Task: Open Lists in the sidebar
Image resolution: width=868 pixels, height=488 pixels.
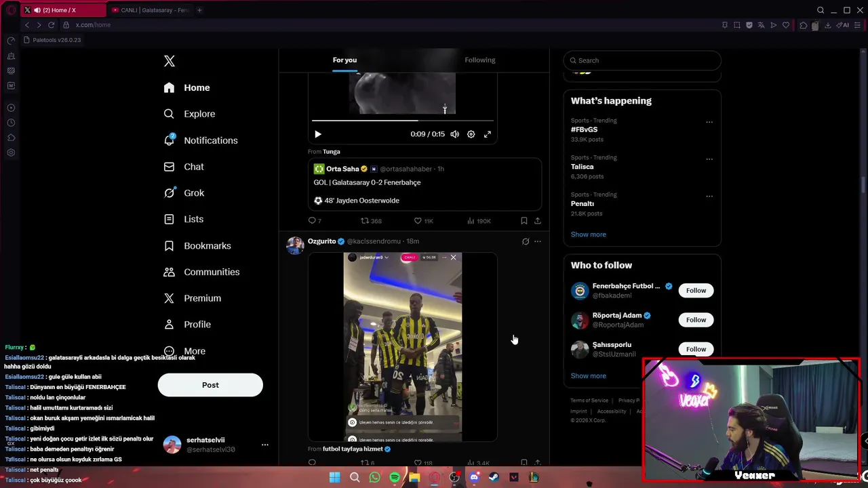Action: pos(184,219)
